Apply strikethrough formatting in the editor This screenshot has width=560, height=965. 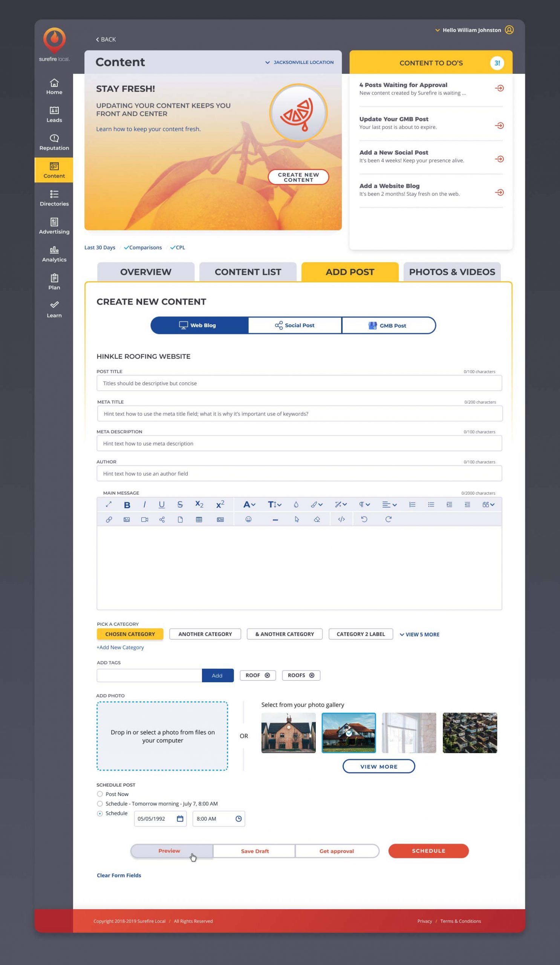(x=180, y=505)
